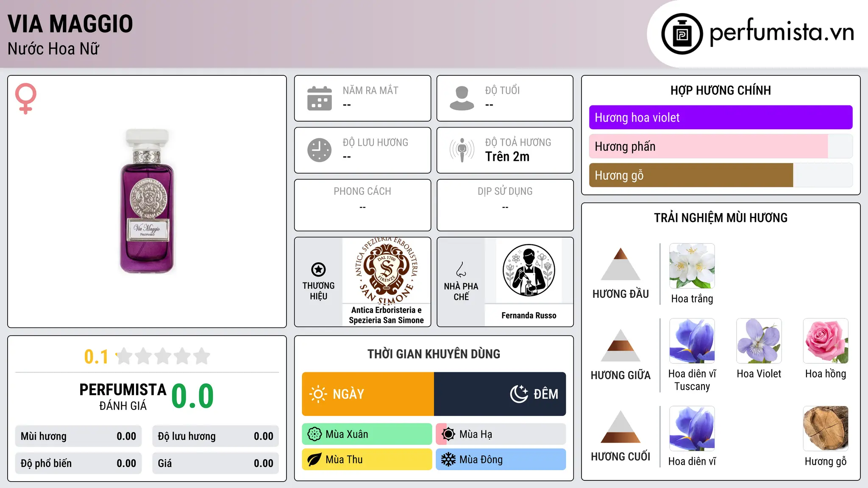Click the nose icon above Nhà pha chế
This screenshot has width=868, height=488.
[461, 269]
